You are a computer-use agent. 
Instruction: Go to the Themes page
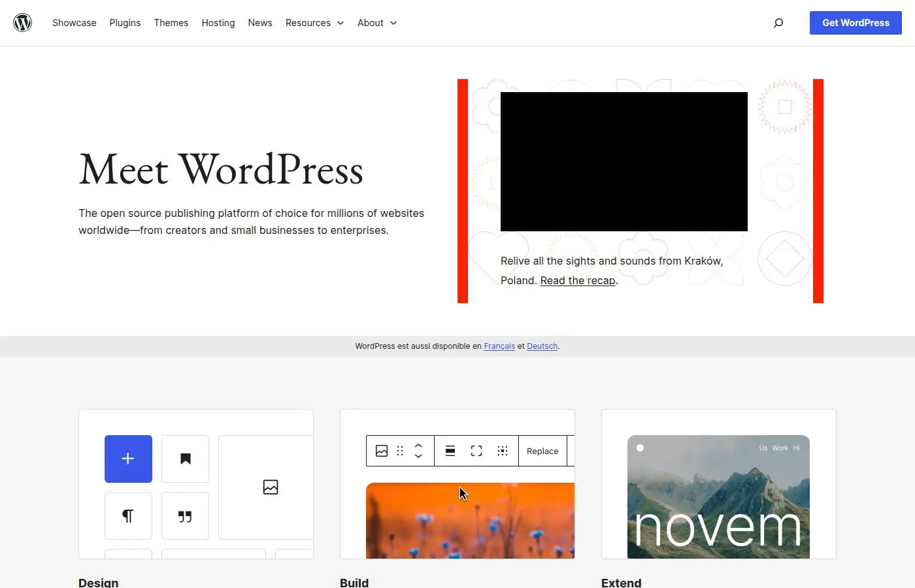click(171, 23)
